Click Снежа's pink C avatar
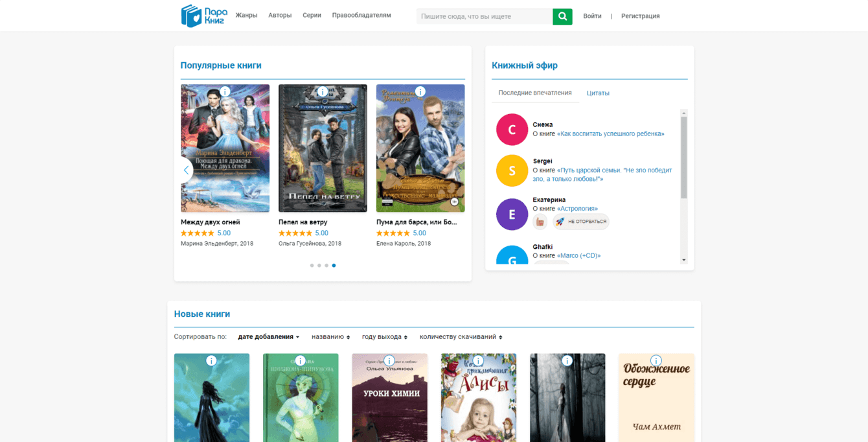This screenshot has height=442, width=868. click(512, 130)
